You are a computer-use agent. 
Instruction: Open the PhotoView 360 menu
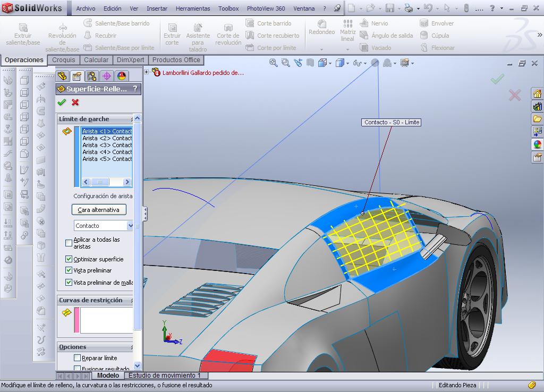click(266, 8)
